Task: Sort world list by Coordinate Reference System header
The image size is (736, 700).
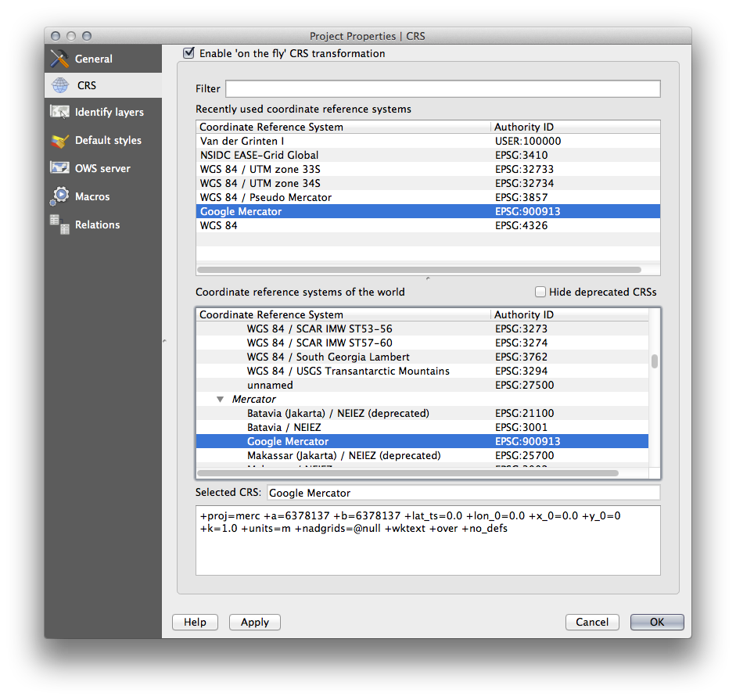Action: click(271, 314)
